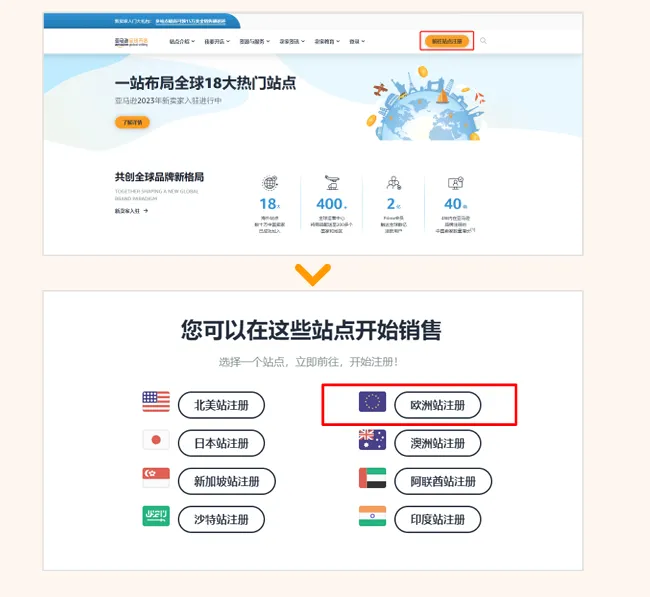Click the globe landmarks illustration
The height and width of the screenshot is (597, 650).
tap(426, 104)
